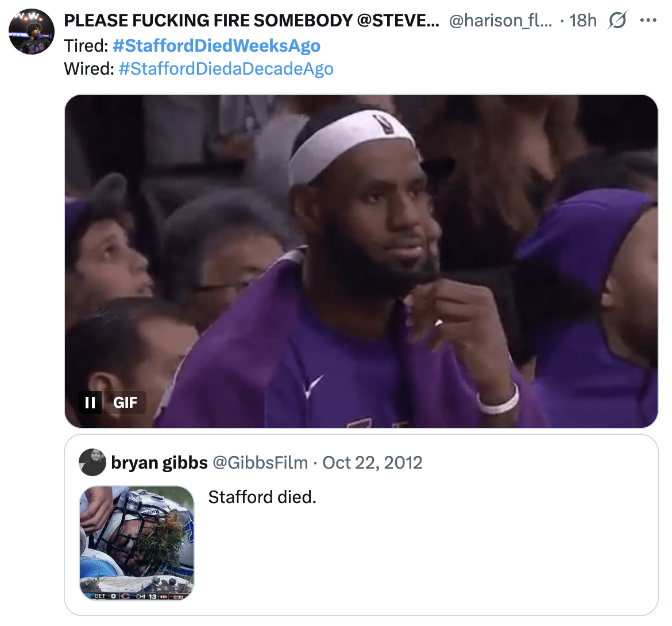Click the circle-slash Grok icon

coord(617,21)
